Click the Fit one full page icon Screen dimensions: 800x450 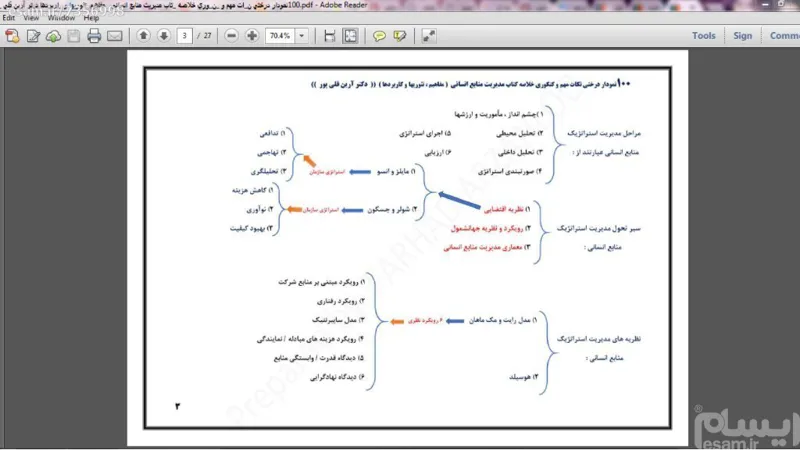click(351, 36)
